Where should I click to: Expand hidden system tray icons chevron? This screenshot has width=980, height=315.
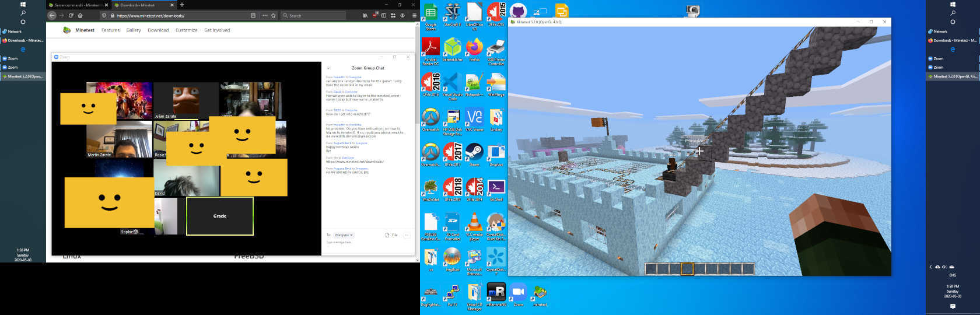click(x=930, y=267)
